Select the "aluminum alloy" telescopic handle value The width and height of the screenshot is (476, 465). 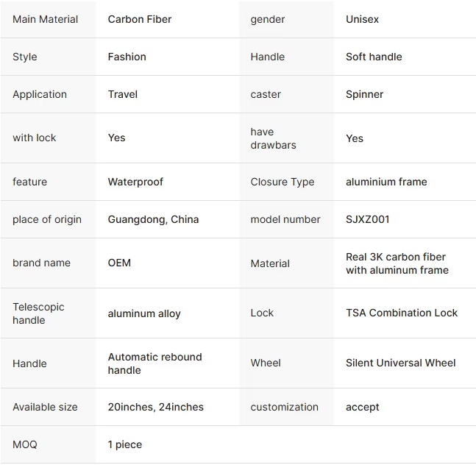[144, 313]
